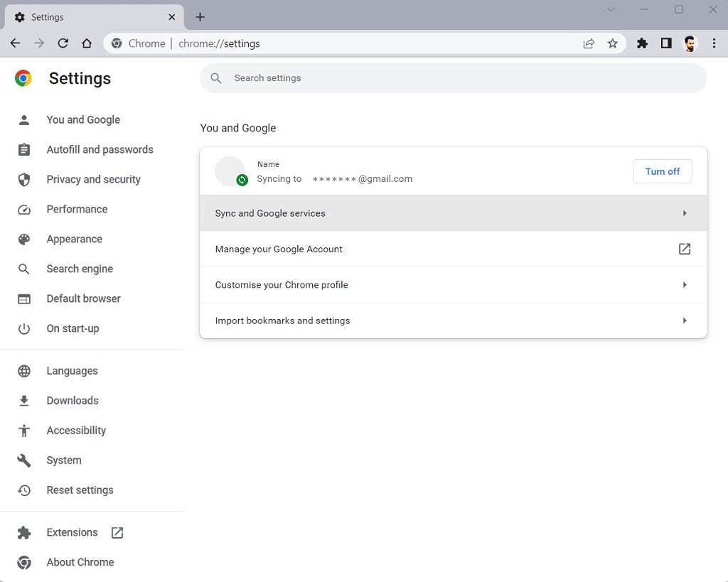The width and height of the screenshot is (728, 582).
Task: Click the globe icon for Languages
Action: pyautogui.click(x=24, y=371)
